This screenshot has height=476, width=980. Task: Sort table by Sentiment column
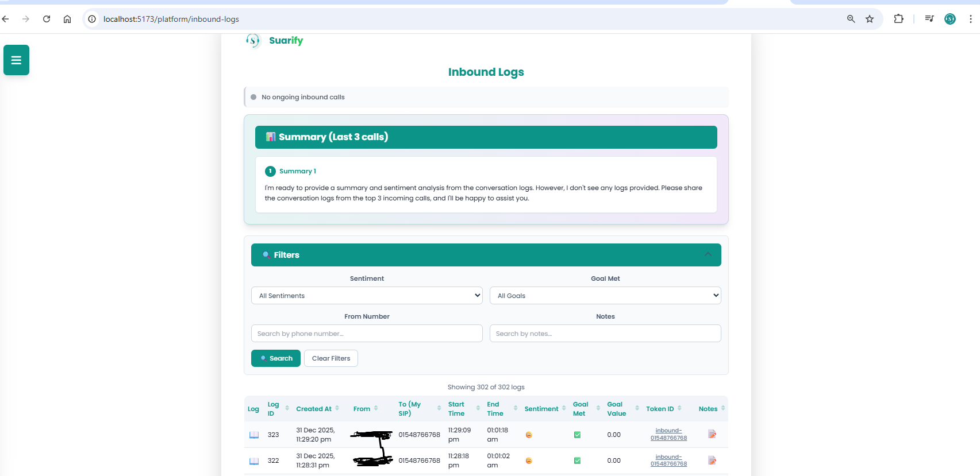tap(544, 409)
